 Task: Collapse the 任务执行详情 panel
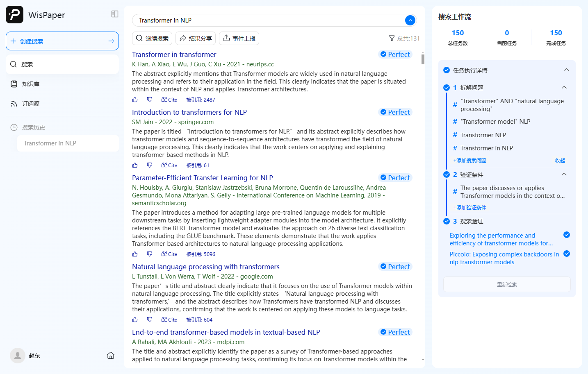coord(567,70)
